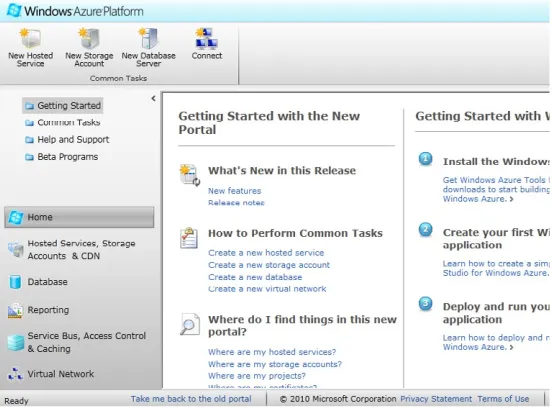This screenshot has width=552, height=408.
Task: Click the magnifier document icon for finding things
Action: click(190, 324)
